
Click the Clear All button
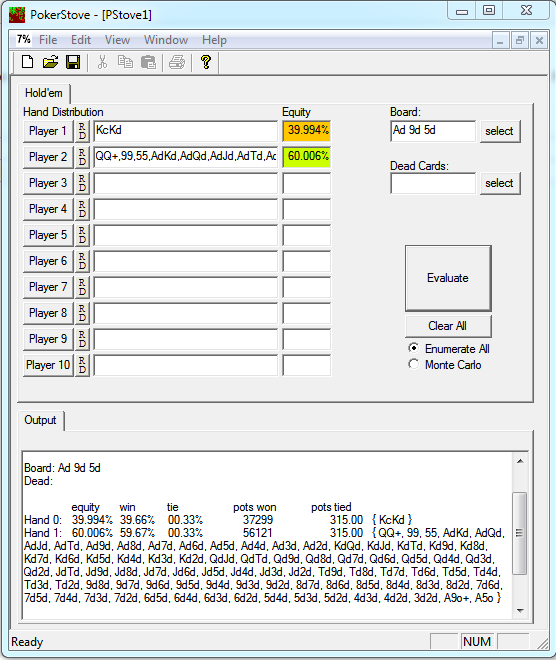[x=448, y=326]
